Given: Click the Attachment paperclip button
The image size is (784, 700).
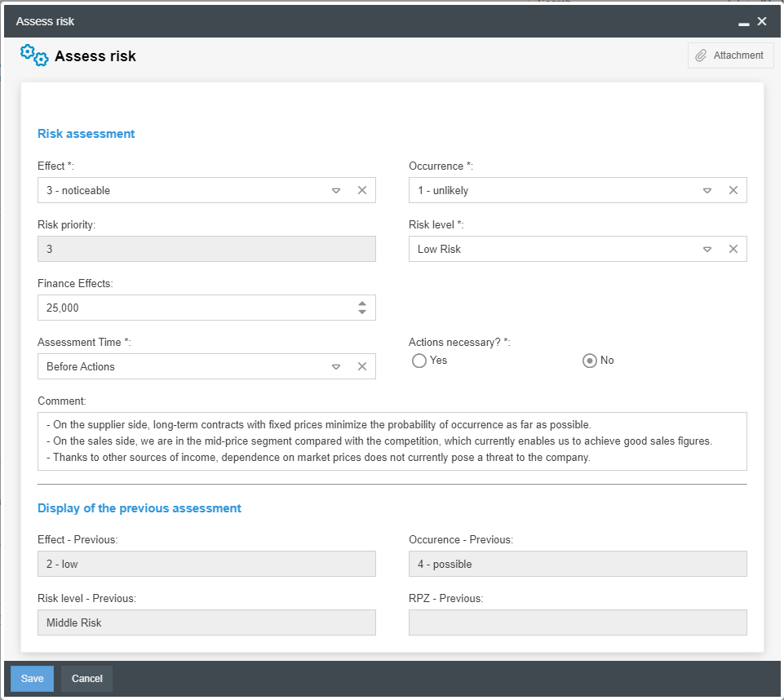Looking at the screenshot, I should [x=730, y=55].
